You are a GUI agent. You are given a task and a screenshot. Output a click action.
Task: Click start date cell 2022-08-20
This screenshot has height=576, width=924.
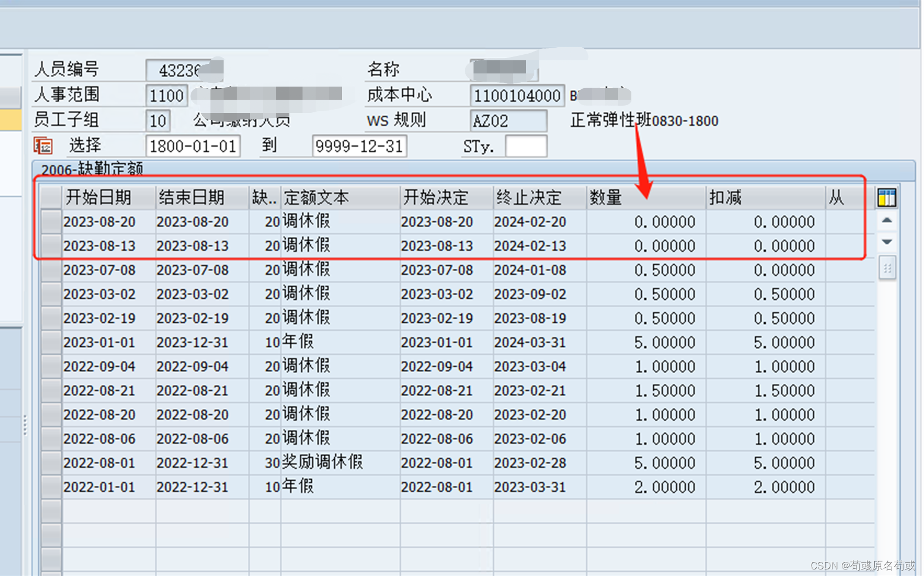pyautogui.click(x=109, y=415)
